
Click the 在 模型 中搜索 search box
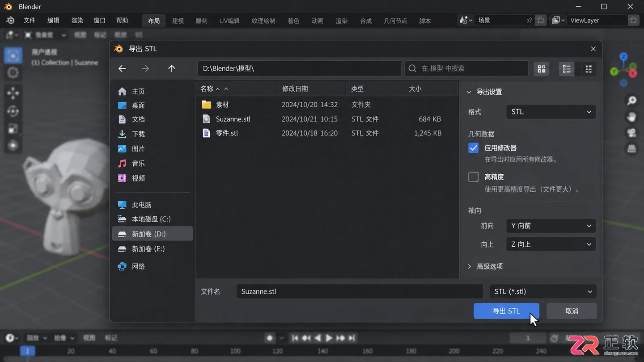tap(466, 68)
